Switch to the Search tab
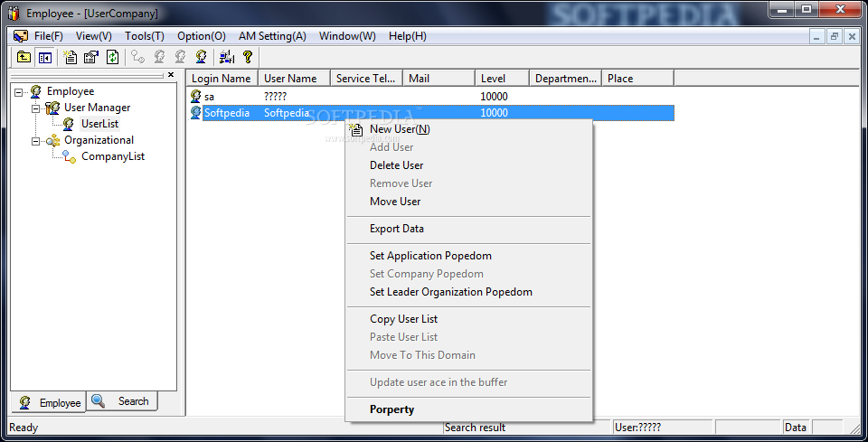Viewport: 868px width, 442px height. [122, 401]
